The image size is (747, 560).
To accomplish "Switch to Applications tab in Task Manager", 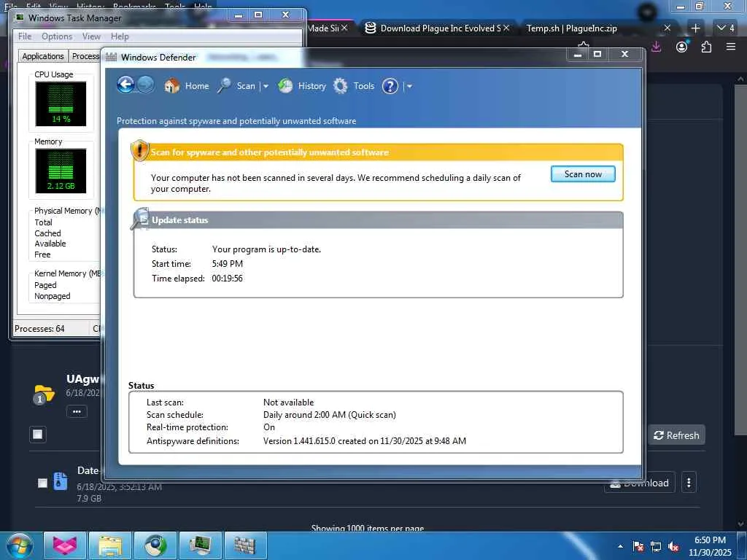I will tap(43, 56).
